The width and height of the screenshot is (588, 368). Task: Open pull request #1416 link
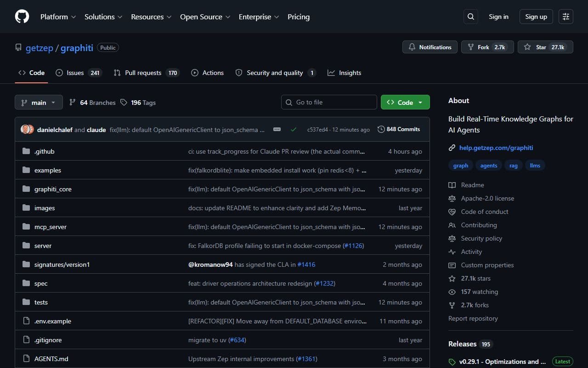click(x=306, y=264)
